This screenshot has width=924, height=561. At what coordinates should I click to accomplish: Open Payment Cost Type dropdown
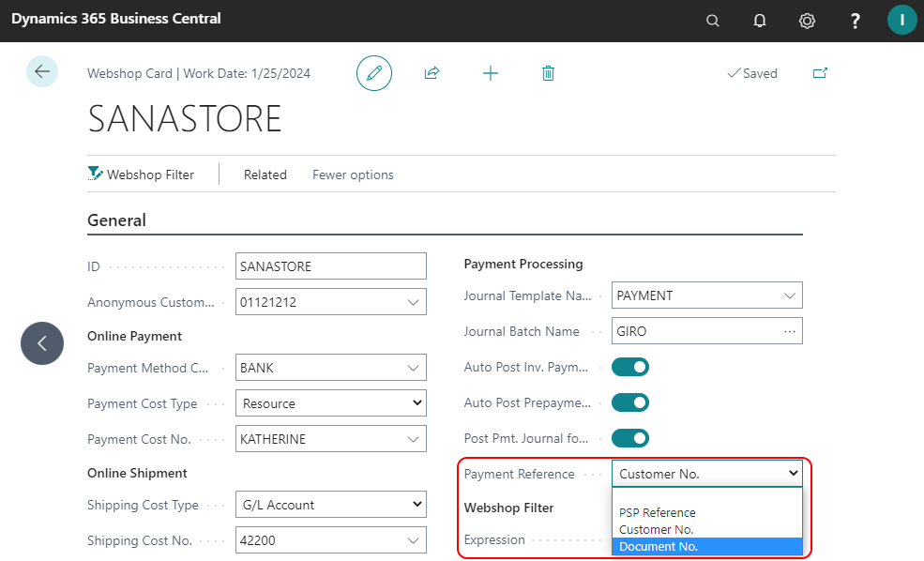pos(330,403)
